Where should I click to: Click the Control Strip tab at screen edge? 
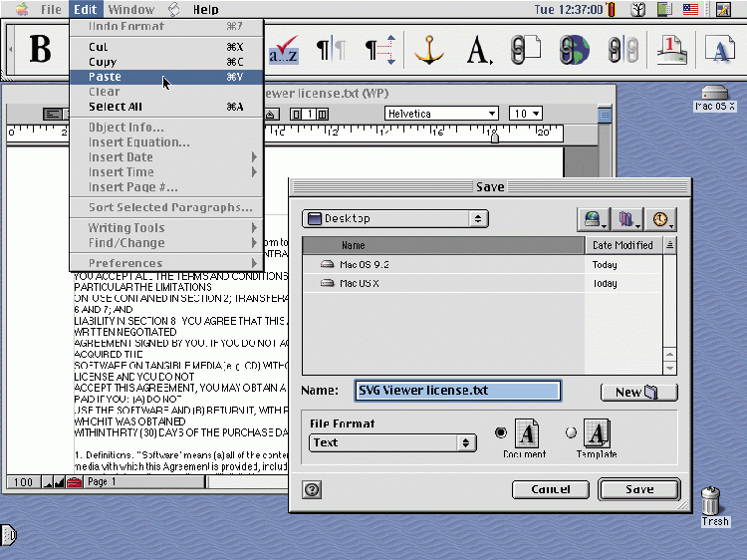pyautogui.click(x=8, y=535)
